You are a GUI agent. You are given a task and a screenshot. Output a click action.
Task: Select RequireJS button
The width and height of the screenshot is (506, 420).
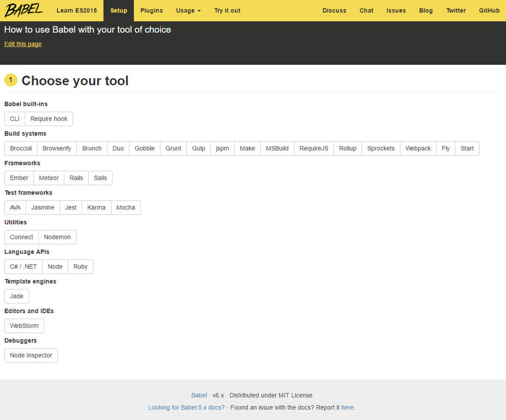(314, 148)
